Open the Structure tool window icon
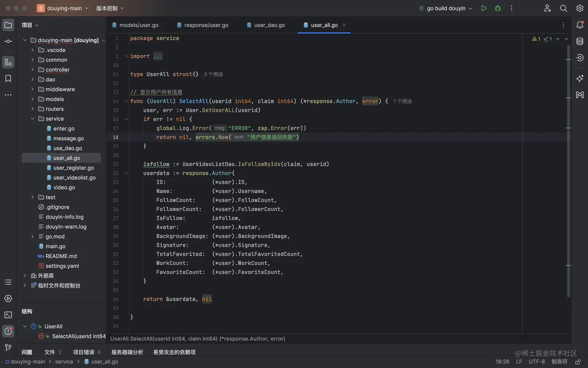Viewport: 588px width, 368px height. click(8, 62)
